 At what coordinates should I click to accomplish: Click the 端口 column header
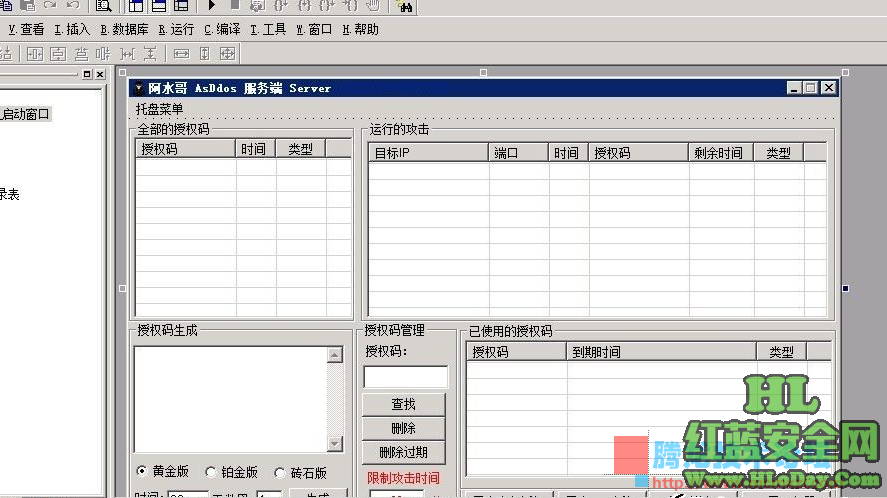(x=519, y=153)
